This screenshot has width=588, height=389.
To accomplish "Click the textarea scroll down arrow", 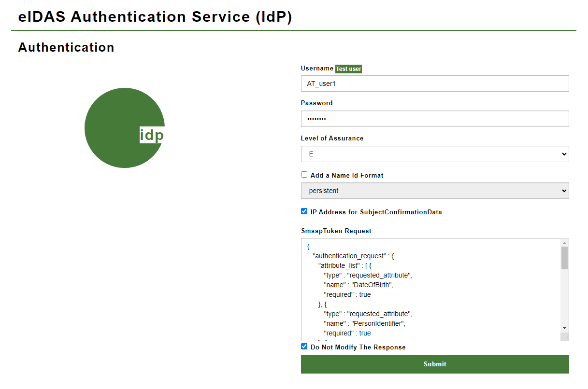I will tap(564, 328).
